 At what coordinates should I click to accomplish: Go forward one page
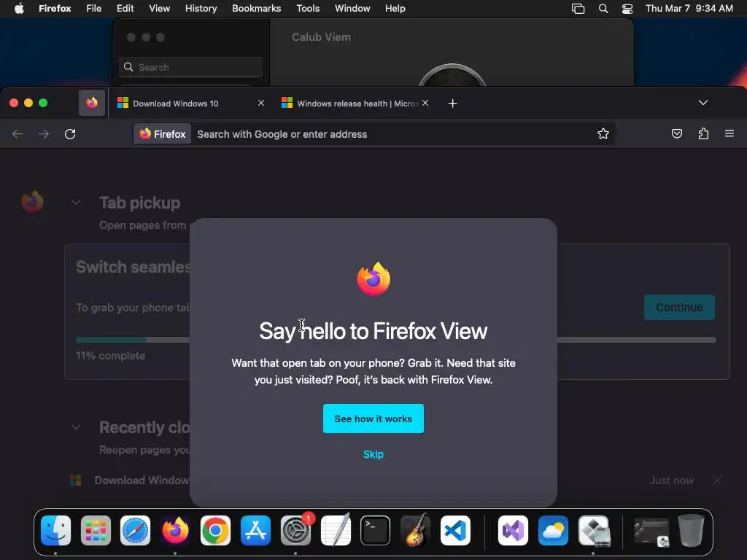[44, 134]
